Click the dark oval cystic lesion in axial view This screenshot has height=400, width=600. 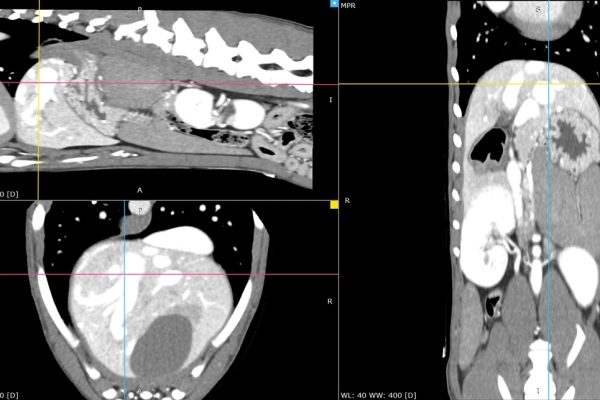coord(163,344)
